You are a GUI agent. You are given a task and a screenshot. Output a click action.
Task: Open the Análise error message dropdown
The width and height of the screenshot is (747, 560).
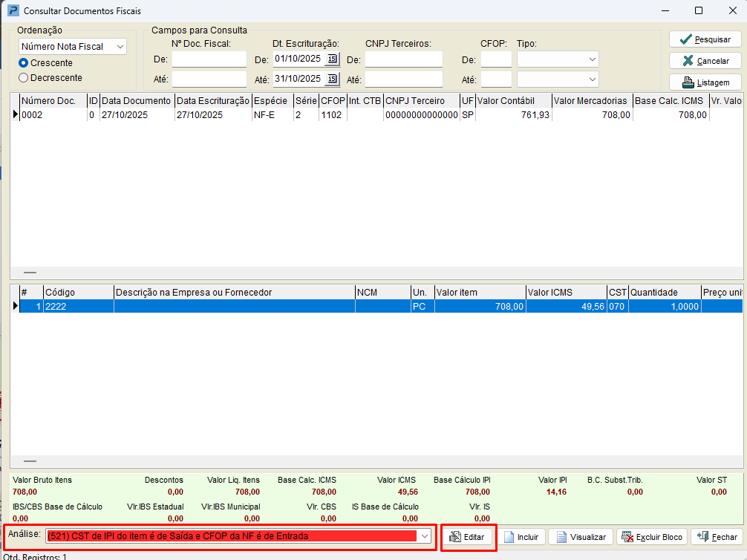click(424, 535)
